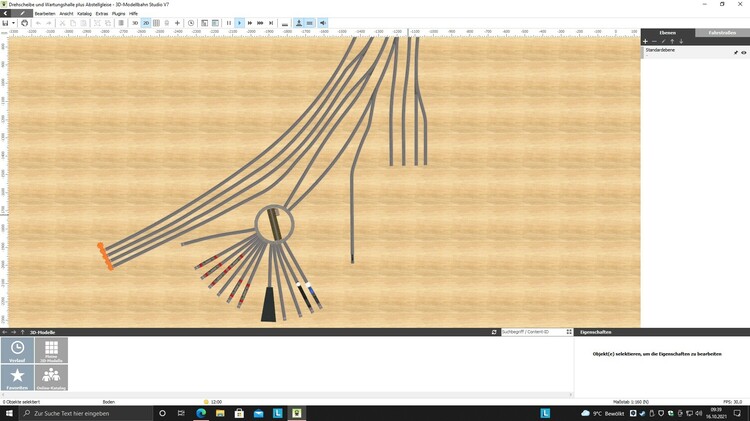Click the triple fast forward button
Image resolution: width=750 pixels, height=421 pixels.
(x=260, y=23)
